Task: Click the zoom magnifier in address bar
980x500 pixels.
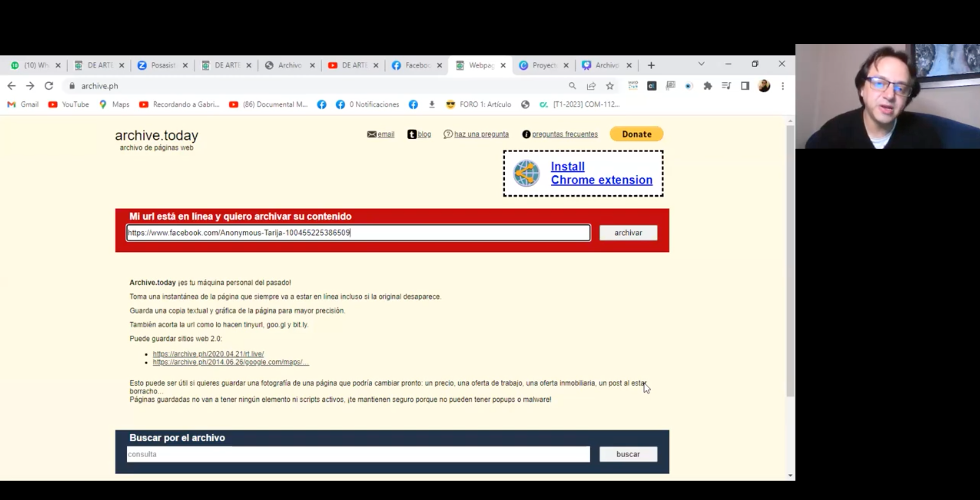Action: tap(572, 86)
